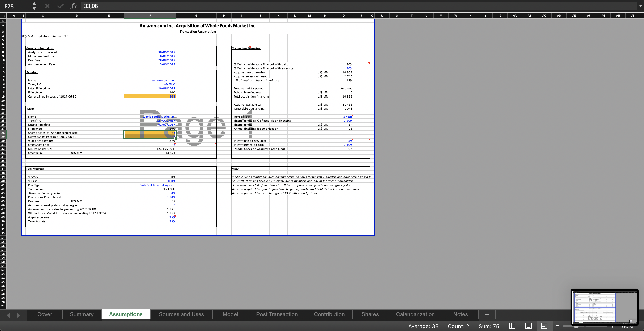Click the Diluted Shares 323 196 901 cell

(x=150, y=149)
